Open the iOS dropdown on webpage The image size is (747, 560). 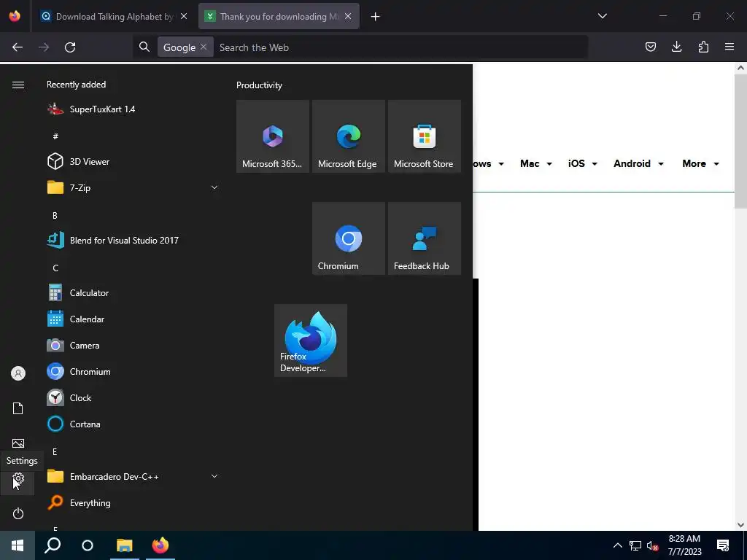(x=582, y=163)
